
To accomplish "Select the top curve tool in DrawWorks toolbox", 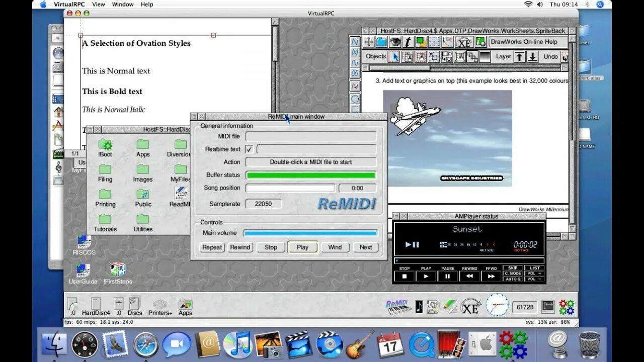I will 355,41.
